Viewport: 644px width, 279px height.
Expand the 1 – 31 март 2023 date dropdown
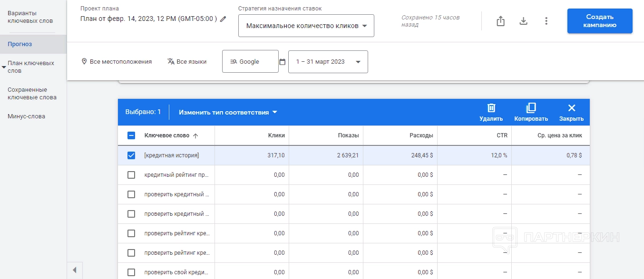328,62
